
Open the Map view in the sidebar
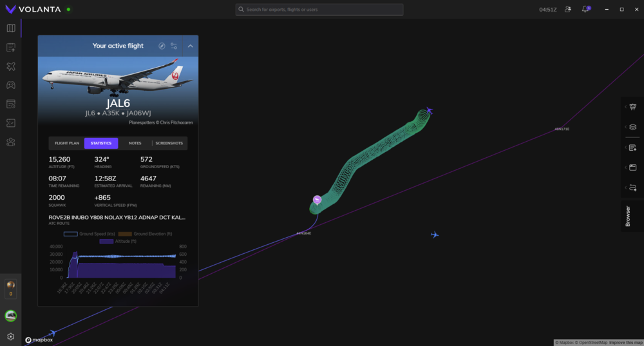[x=10, y=28]
